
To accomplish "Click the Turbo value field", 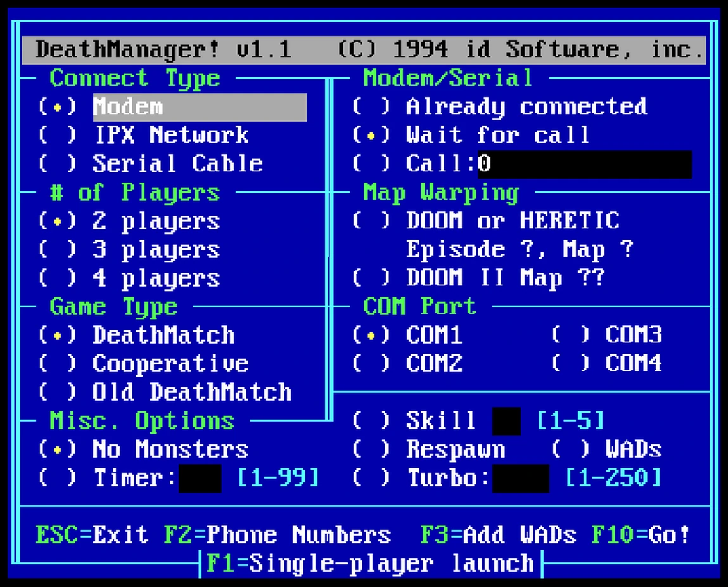I will pyautogui.click(x=521, y=479).
